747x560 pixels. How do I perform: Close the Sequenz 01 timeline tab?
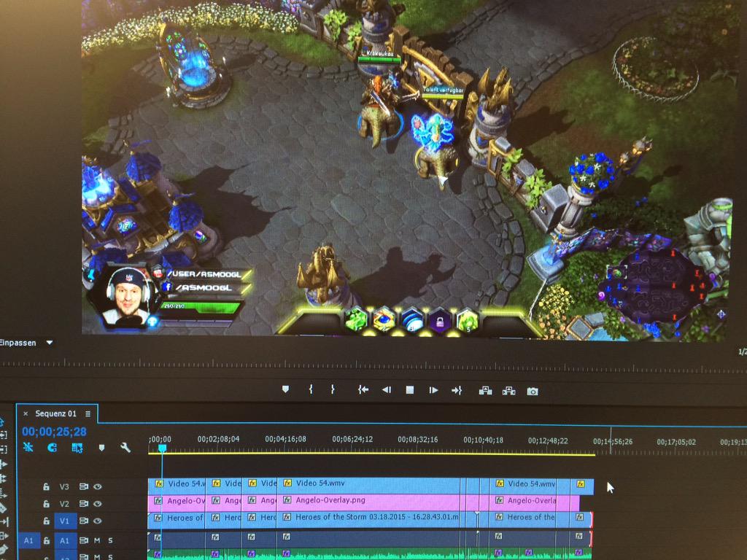26,414
